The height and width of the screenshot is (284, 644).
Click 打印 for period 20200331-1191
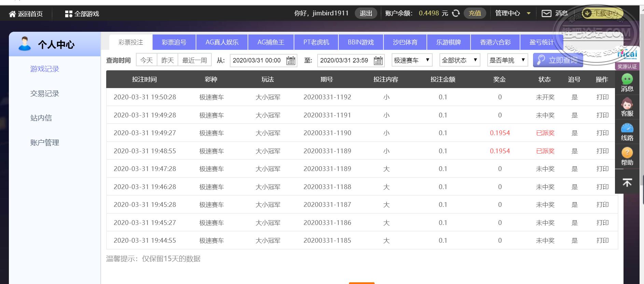602,115
